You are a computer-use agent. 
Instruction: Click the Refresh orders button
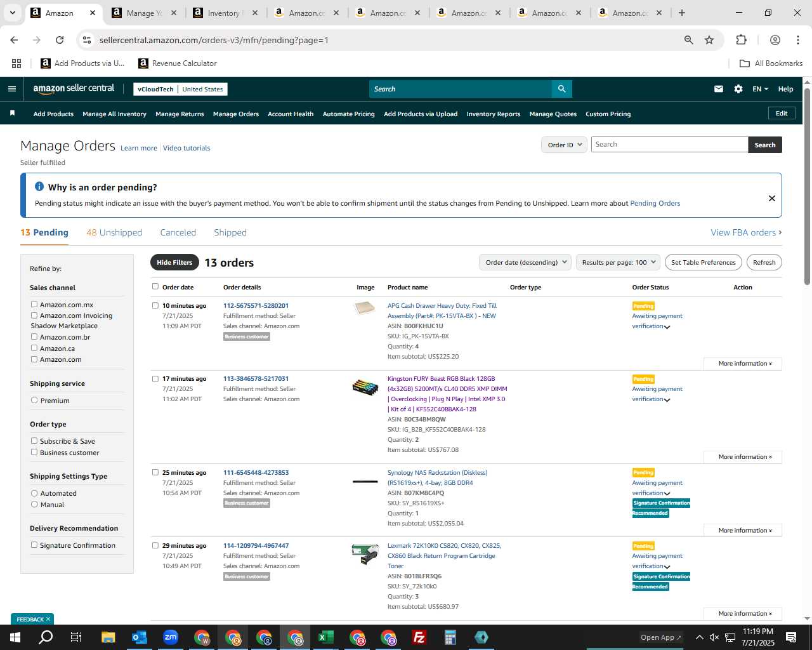[x=764, y=262]
